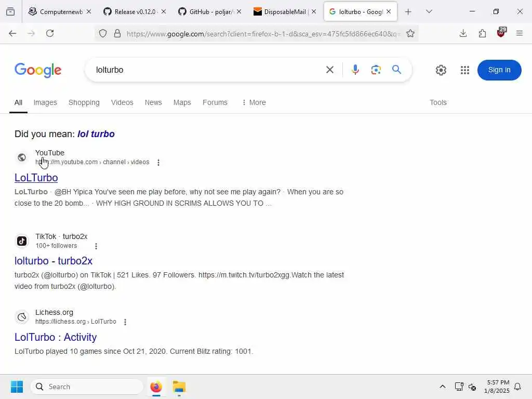Open the LoLTurbo YouTube result link
The width and height of the screenshot is (532, 399).
click(36, 178)
